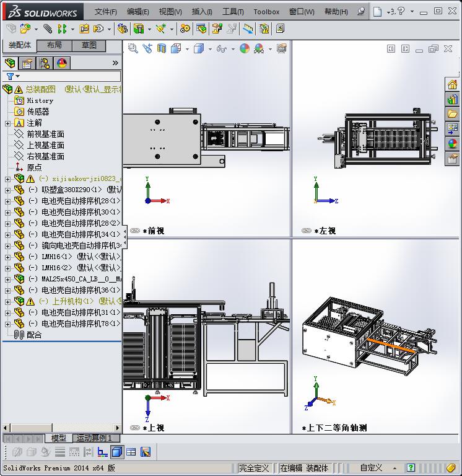Open the View Palette task pane icon

point(452,129)
